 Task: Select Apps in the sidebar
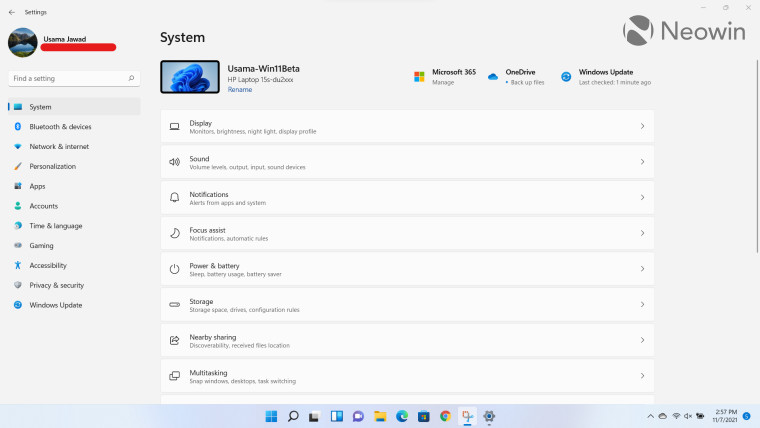74,186
